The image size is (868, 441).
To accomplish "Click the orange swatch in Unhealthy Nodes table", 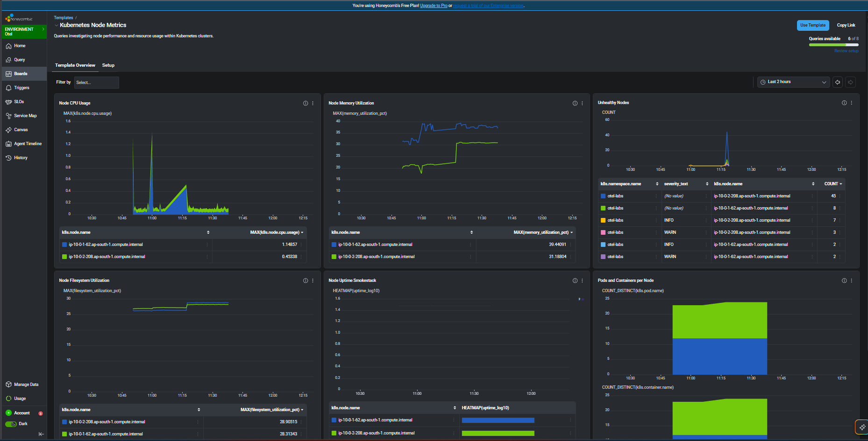I will click(603, 220).
